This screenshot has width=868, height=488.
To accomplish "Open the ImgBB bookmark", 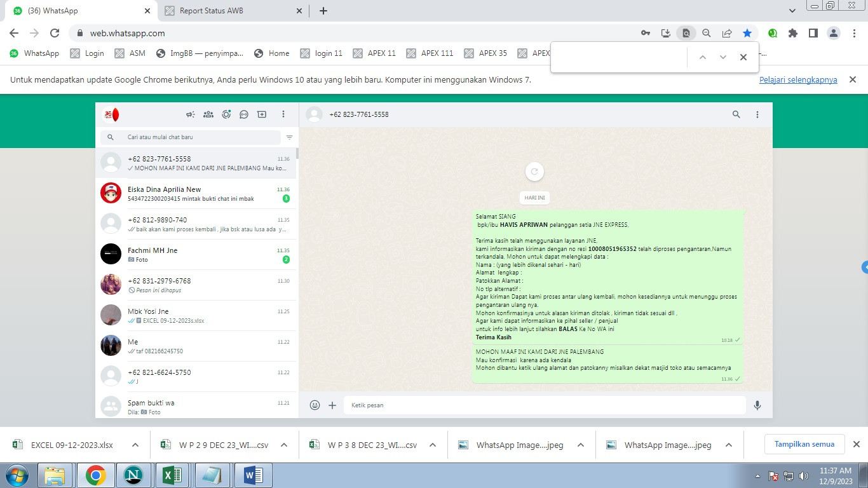I will point(200,53).
